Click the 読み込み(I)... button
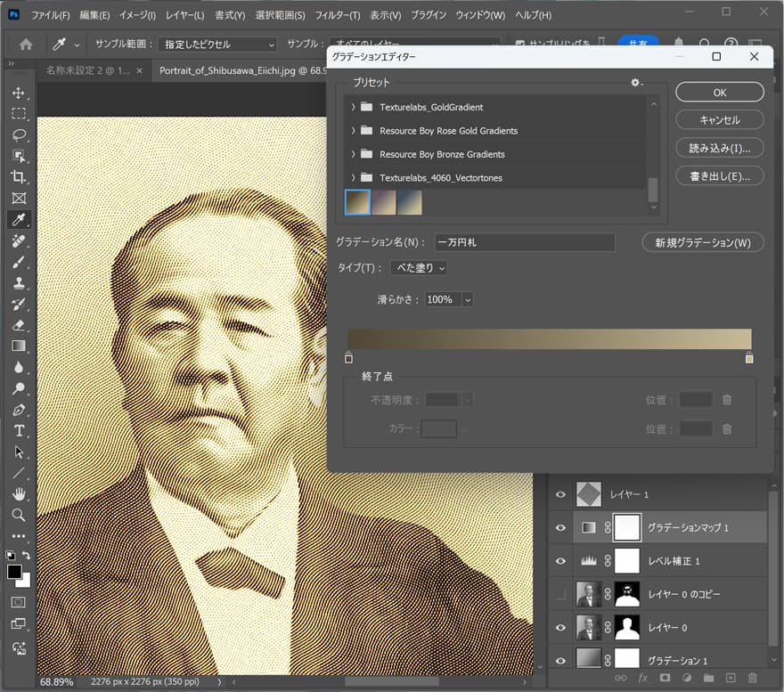This screenshot has width=784, height=692. tap(720, 148)
